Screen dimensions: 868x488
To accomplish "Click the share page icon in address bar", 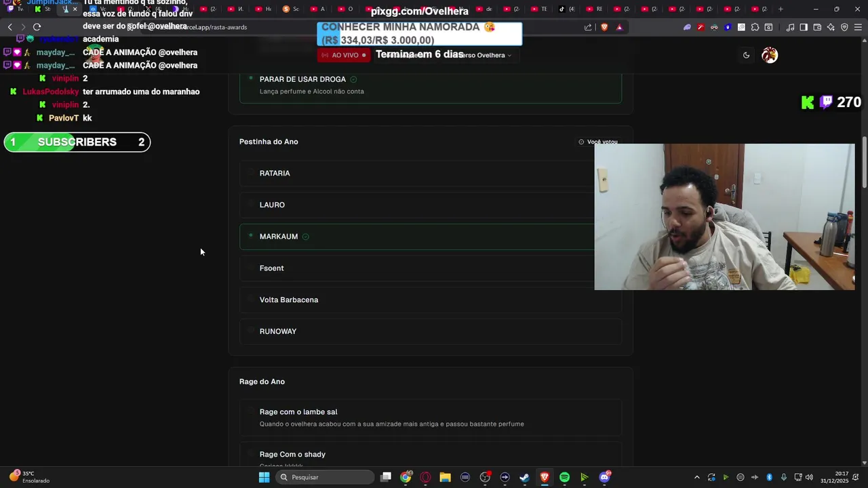I will [588, 27].
